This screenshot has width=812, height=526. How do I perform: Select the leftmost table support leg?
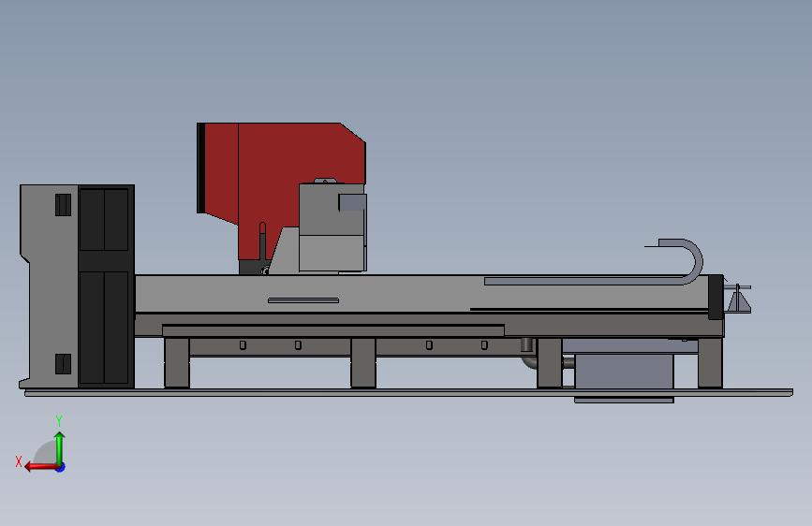[177, 362]
